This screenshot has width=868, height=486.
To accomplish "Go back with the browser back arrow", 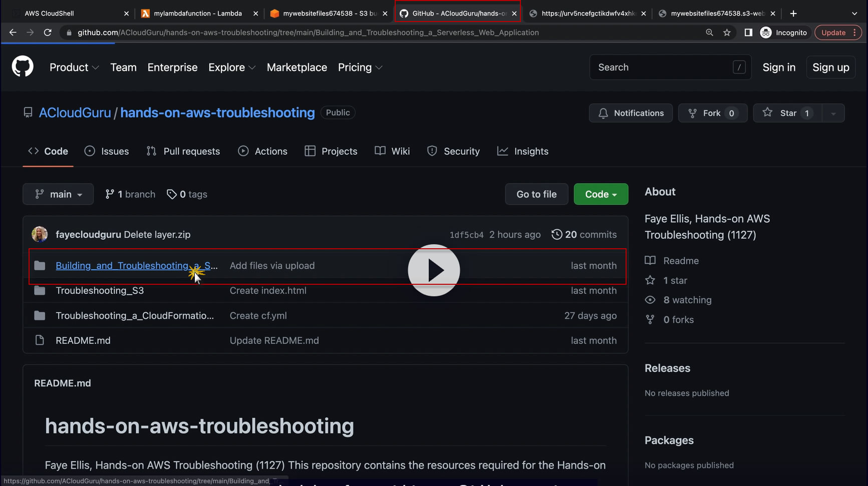I will point(13,33).
